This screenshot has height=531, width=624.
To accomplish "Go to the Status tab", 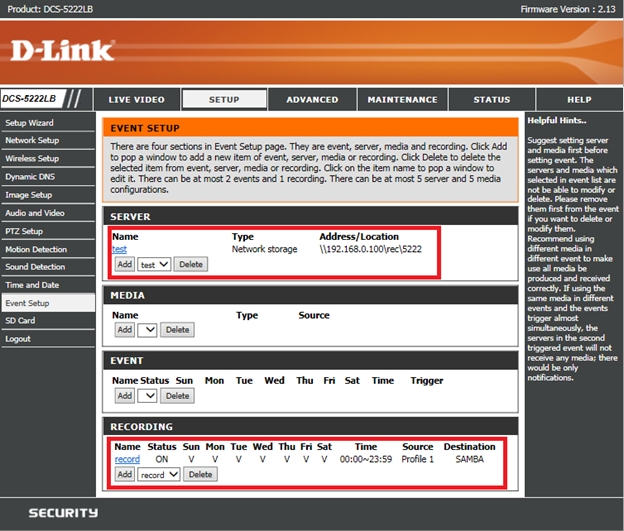I will [x=491, y=100].
